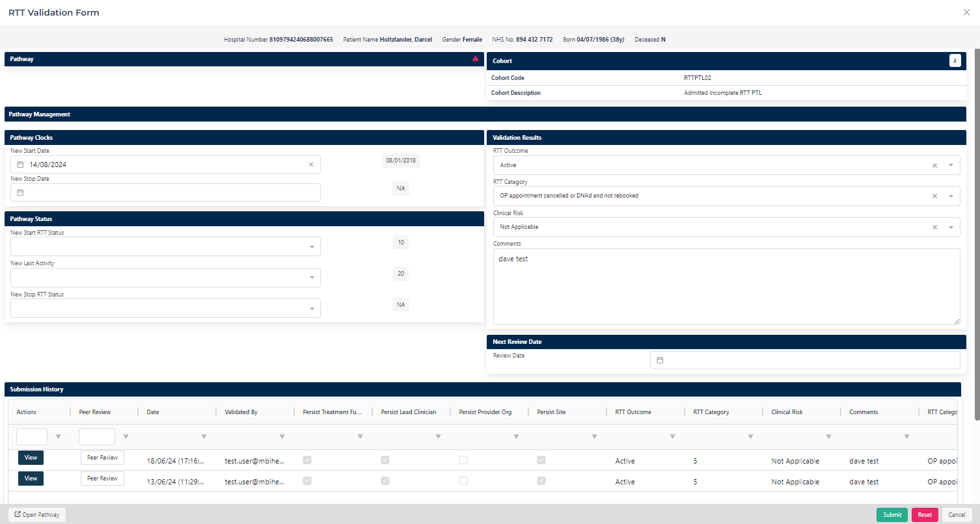Screen dimensions: 980x524
Task: Clear the New Start Date value
Action: click(311, 164)
